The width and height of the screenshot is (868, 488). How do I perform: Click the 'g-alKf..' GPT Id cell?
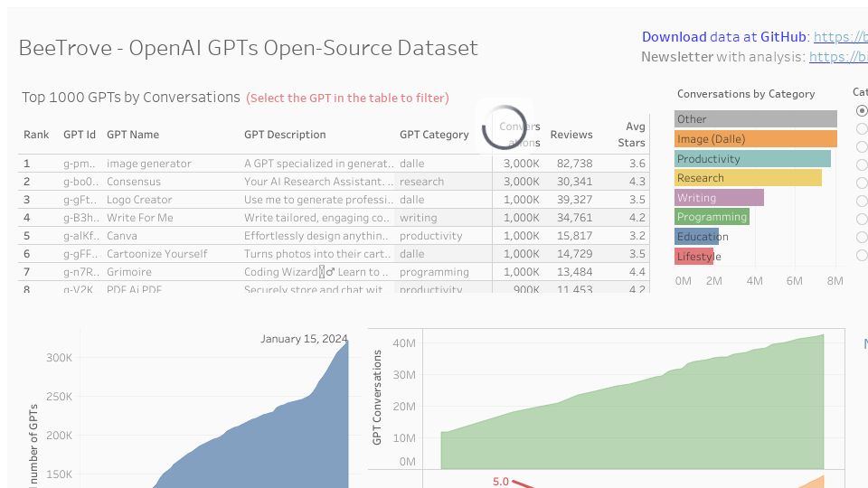coord(81,236)
